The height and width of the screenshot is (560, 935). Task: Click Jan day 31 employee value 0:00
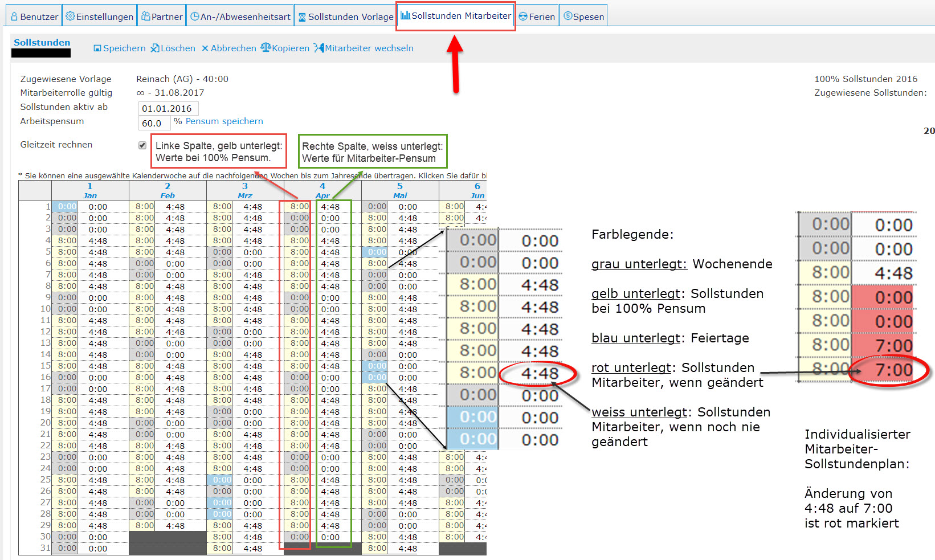tap(98, 549)
